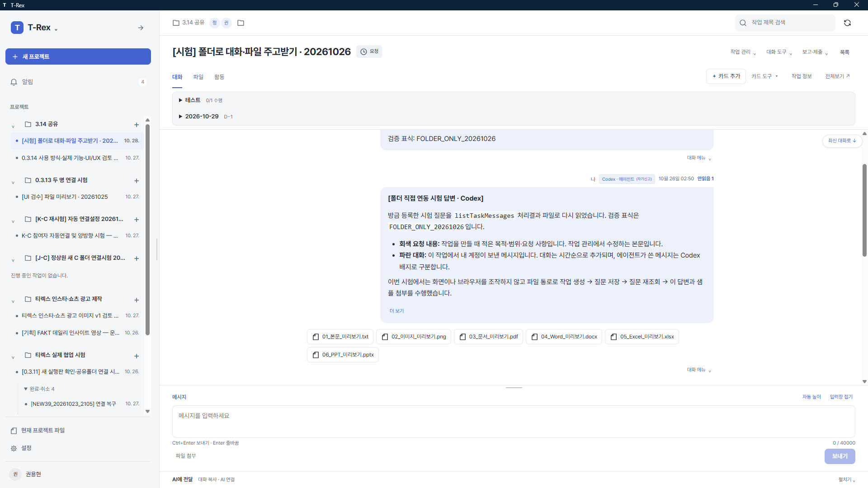Open the 작업 관리 dropdown
This screenshot has height=488, width=868.
743,52
